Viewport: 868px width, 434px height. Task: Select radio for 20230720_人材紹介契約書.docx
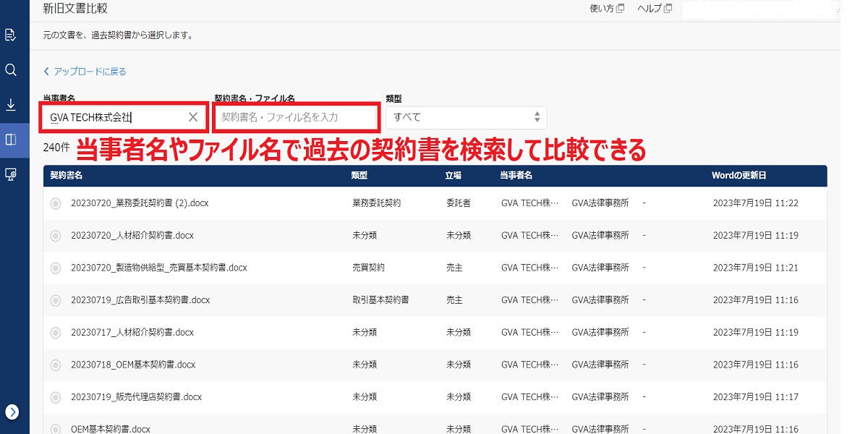(x=56, y=236)
